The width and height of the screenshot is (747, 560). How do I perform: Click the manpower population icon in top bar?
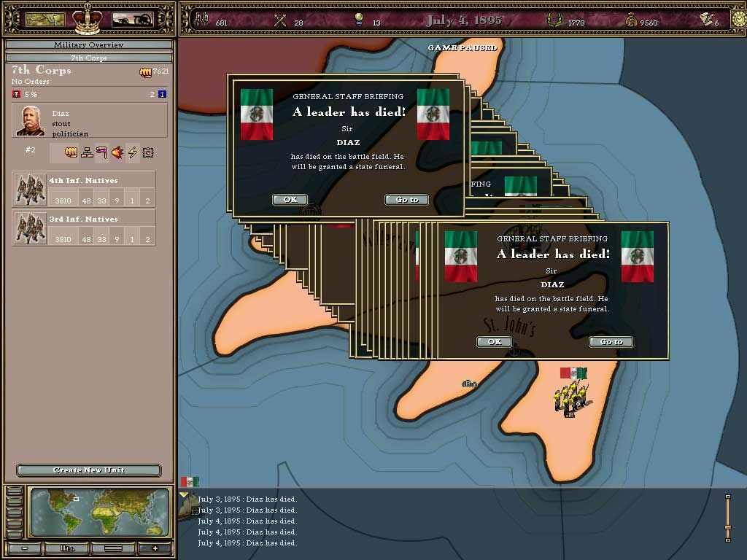201,20
